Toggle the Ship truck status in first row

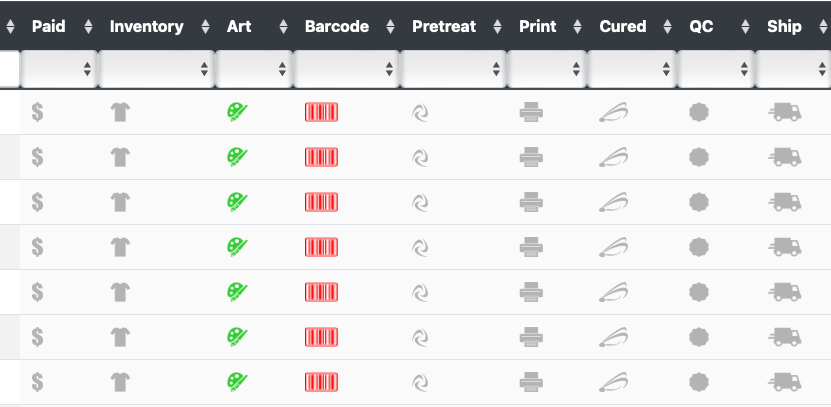click(784, 112)
